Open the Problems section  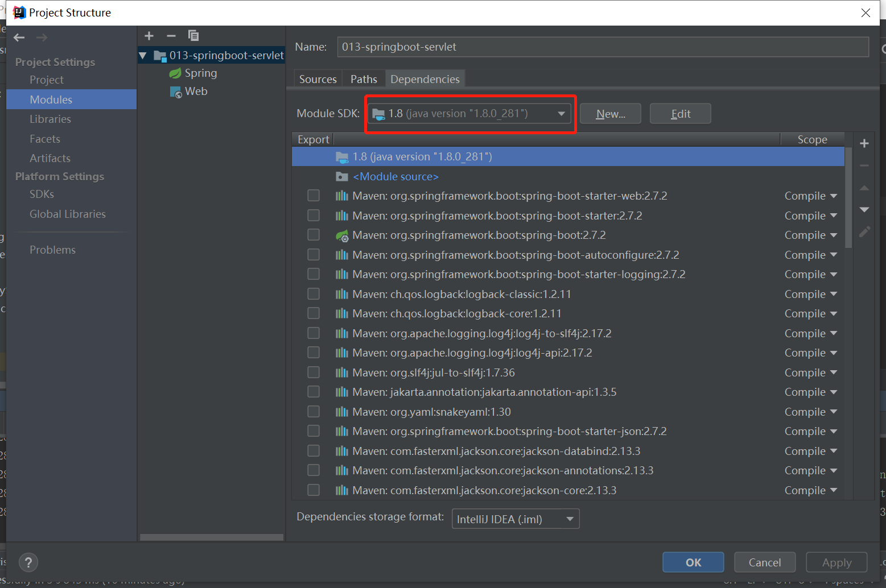53,250
